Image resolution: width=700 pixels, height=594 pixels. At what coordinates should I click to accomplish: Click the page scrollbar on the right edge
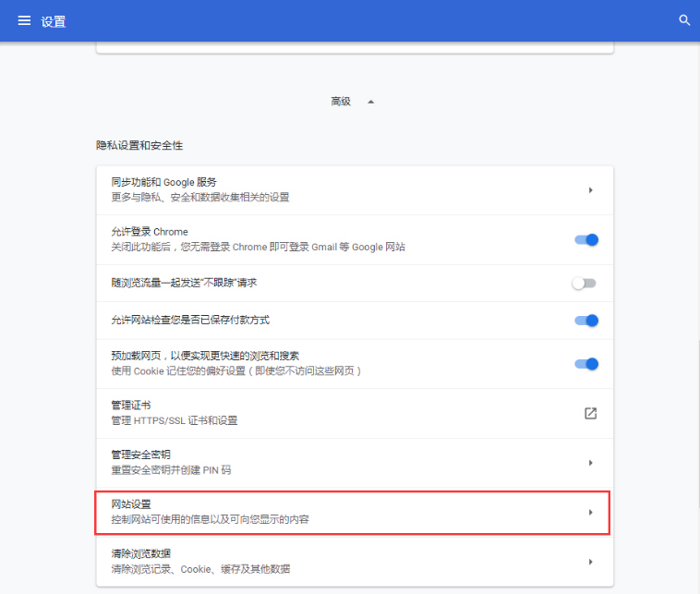[698, 424]
